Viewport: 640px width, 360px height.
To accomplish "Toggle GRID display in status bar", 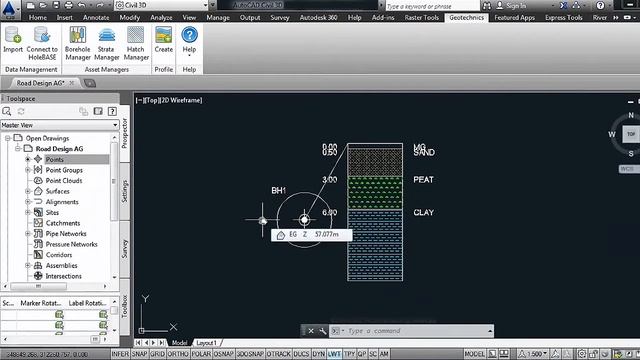I will (x=157, y=354).
